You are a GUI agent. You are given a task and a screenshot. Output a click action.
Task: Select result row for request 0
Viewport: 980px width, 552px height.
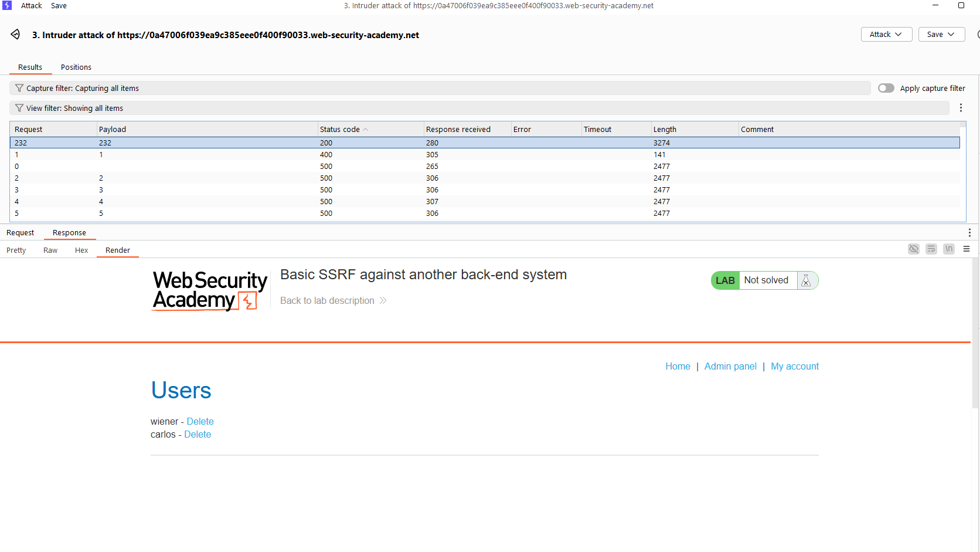click(x=485, y=166)
